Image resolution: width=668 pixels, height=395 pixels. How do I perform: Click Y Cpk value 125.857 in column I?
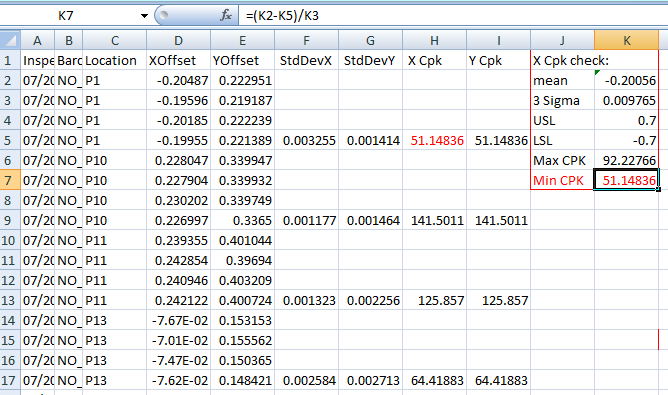click(x=498, y=301)
